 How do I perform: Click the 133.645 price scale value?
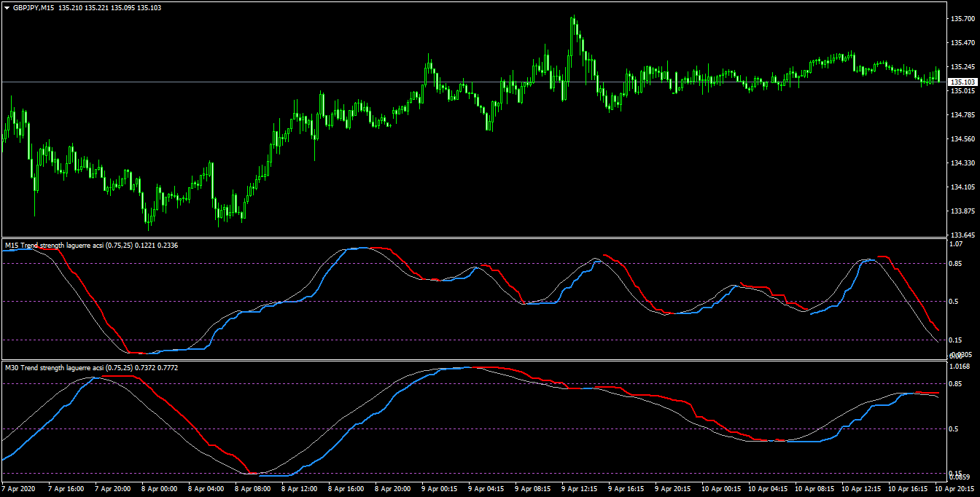point(963,235)
